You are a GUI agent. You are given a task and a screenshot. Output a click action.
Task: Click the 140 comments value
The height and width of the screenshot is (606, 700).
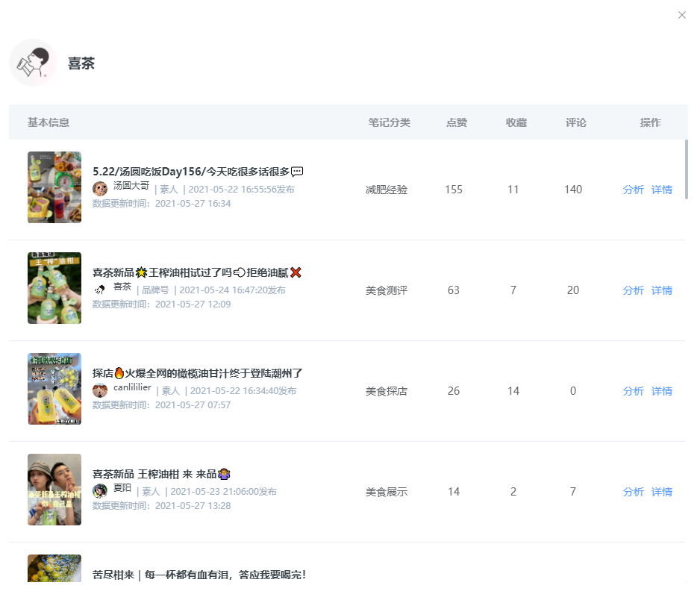click(573, 190)
